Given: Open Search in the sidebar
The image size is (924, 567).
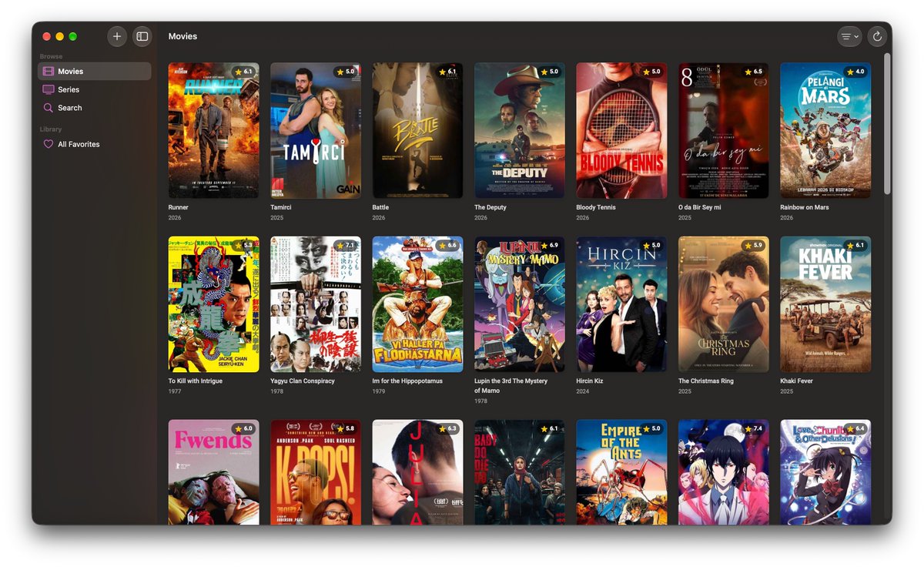Looking at the screenshot, I should click(94, 108).
